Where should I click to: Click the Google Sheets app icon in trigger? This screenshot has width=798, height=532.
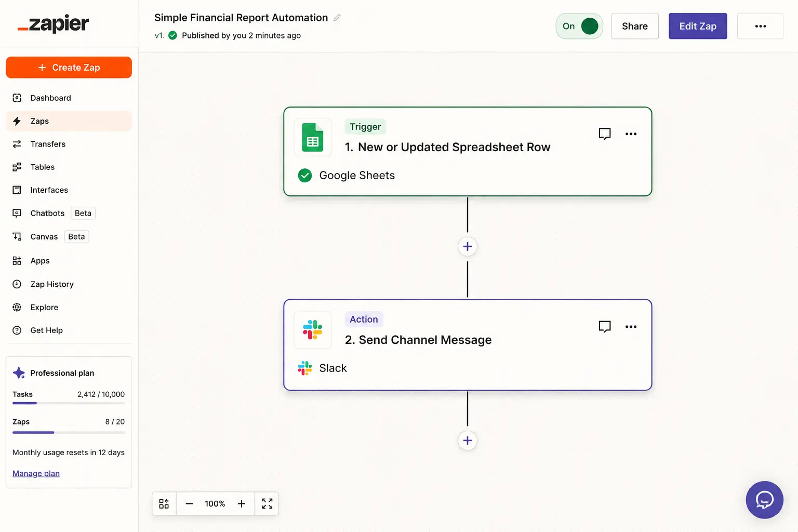313,138
